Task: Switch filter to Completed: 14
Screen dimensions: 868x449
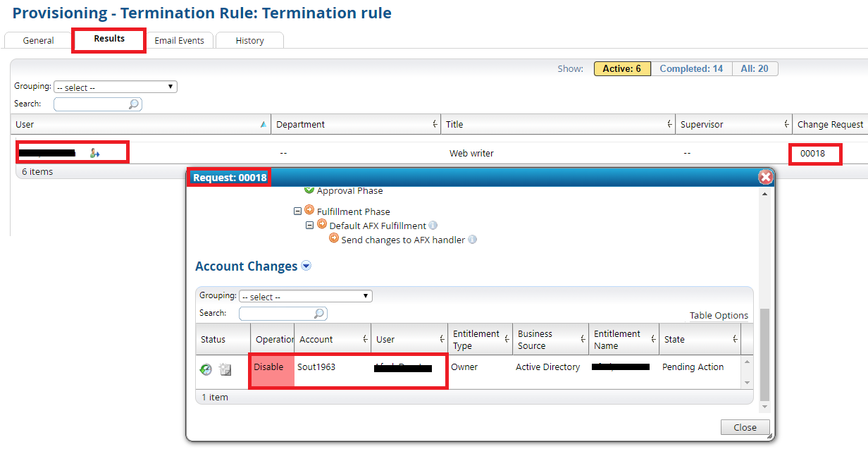Action: pyautogui.click(x=690, y=68)
